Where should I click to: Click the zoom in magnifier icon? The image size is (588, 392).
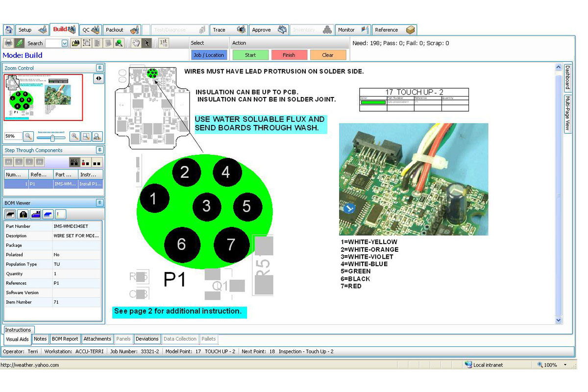(74, 136)
